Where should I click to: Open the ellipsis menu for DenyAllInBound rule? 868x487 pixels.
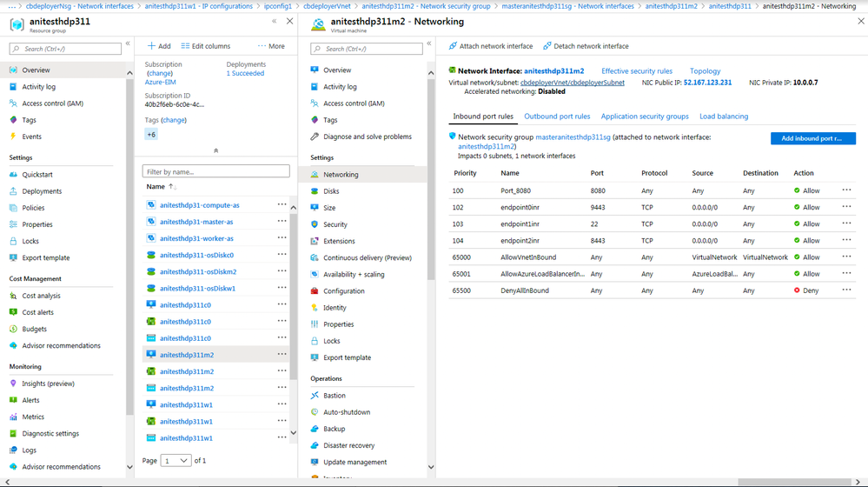tap(846, 290)
